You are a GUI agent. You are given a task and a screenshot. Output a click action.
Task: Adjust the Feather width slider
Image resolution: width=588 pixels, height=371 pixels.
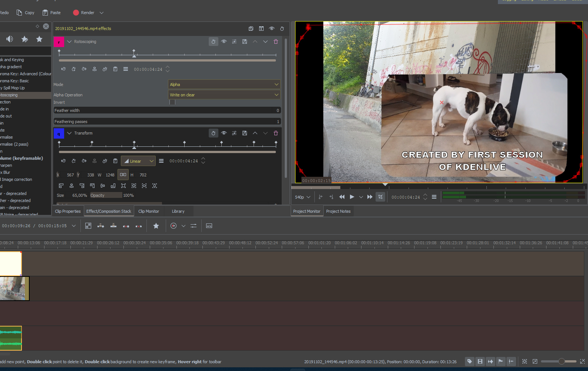pos(167,110)
